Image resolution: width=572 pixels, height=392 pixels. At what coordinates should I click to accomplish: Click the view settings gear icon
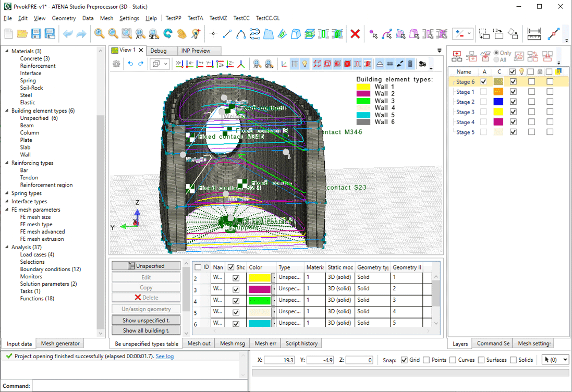[x=116, y=64]
